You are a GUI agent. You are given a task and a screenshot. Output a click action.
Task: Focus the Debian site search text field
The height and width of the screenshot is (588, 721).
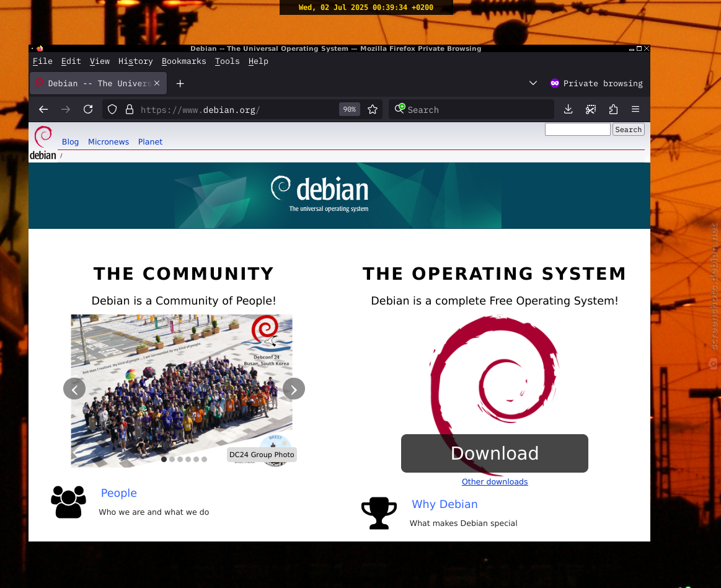578,130
